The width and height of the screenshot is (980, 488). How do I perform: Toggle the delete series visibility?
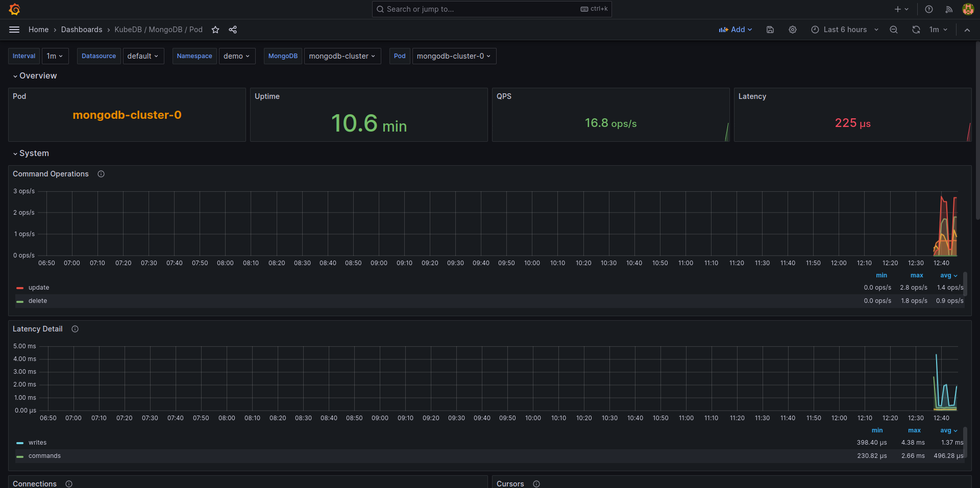coord(38,301)
